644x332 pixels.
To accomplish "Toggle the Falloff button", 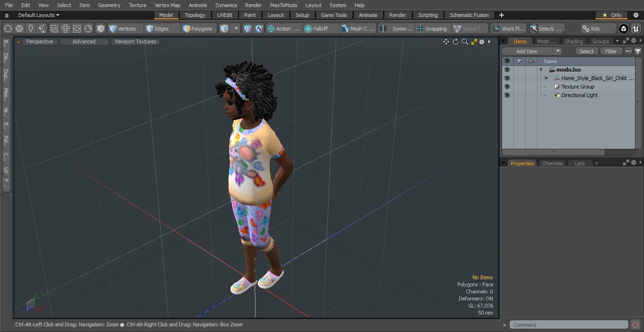I will (x=321, y=29).
